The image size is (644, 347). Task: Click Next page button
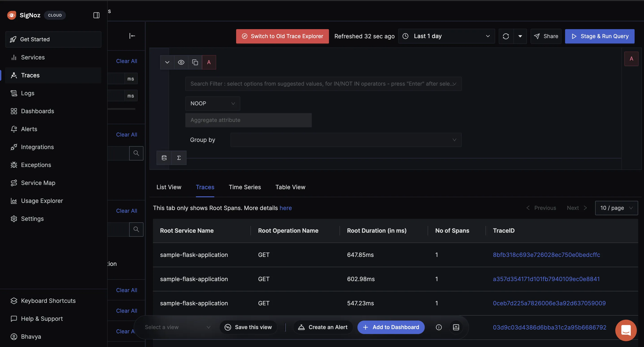tap(577, 208)
